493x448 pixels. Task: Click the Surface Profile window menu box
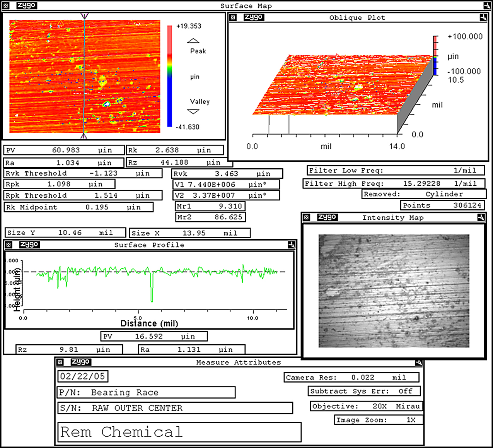[x=9, y=245]
